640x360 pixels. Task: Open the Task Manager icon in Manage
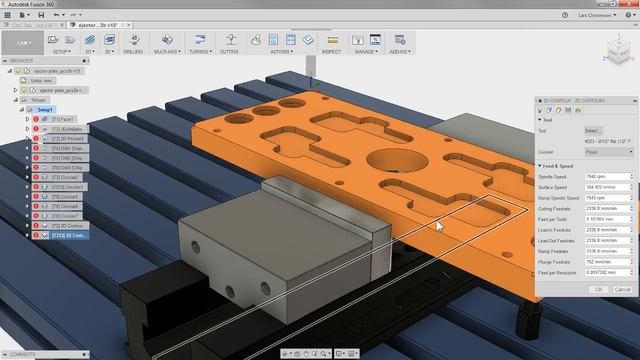[x=375, y=40]
